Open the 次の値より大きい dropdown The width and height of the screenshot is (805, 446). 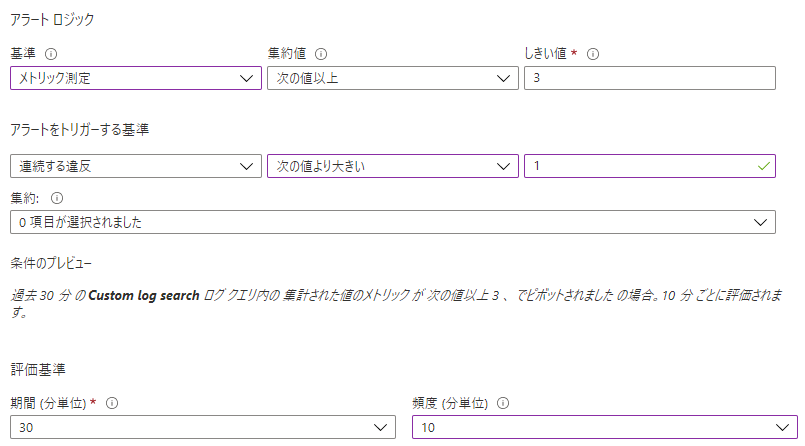point(393,166)
